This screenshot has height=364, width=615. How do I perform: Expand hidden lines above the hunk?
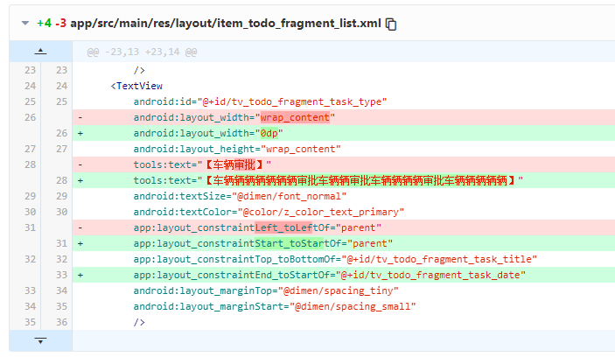click(x=40, y=52)
